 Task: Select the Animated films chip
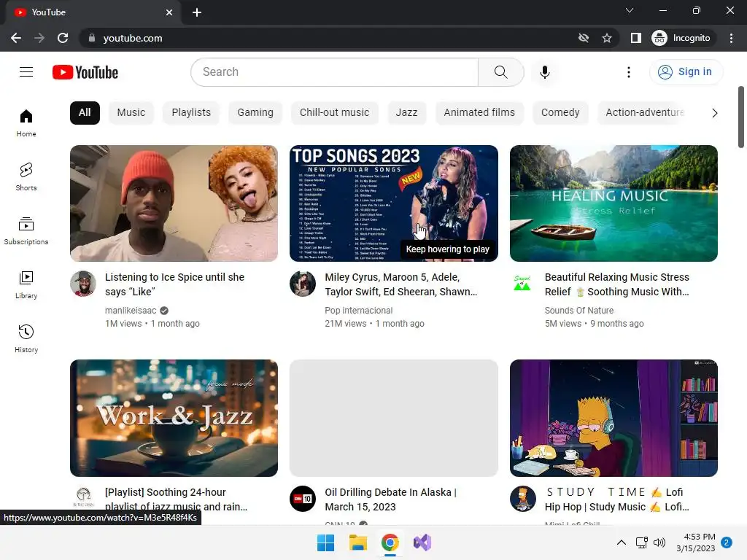(x=479, y=113)
